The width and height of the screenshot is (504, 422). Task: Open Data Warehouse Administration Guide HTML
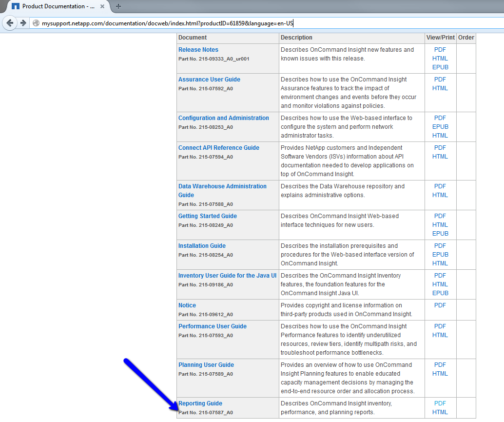tap(440, 195)
